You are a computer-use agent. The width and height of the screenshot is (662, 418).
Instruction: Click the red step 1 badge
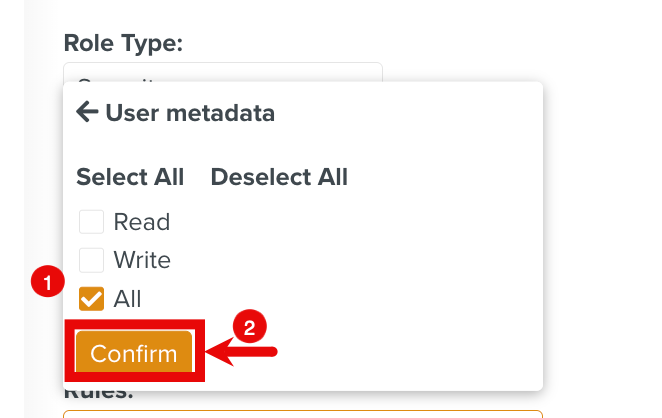(x=43, y=282)
